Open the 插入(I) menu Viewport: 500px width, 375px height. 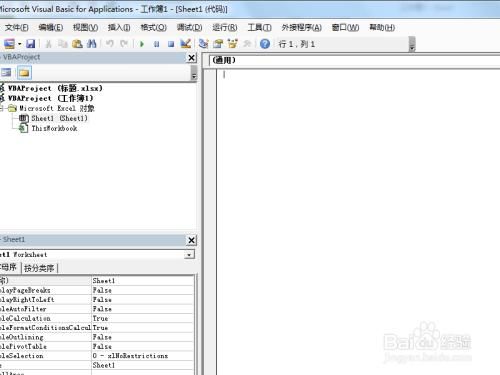[x=119, y=27]
